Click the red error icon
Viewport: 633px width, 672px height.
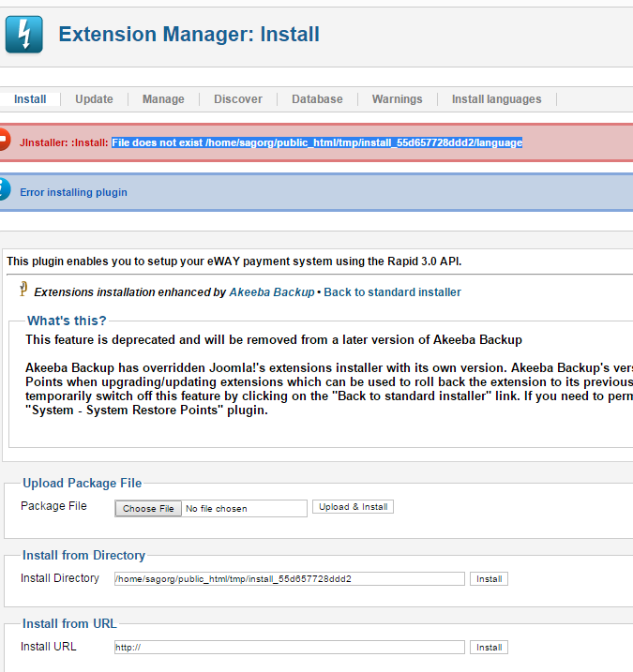pyautogui.click(x=3, y=142)
